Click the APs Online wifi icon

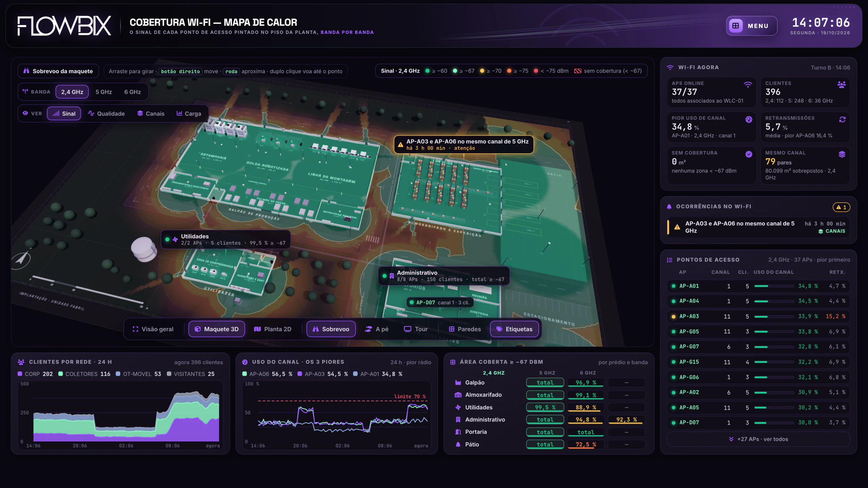pyautogui.click(x=748, y=84)
